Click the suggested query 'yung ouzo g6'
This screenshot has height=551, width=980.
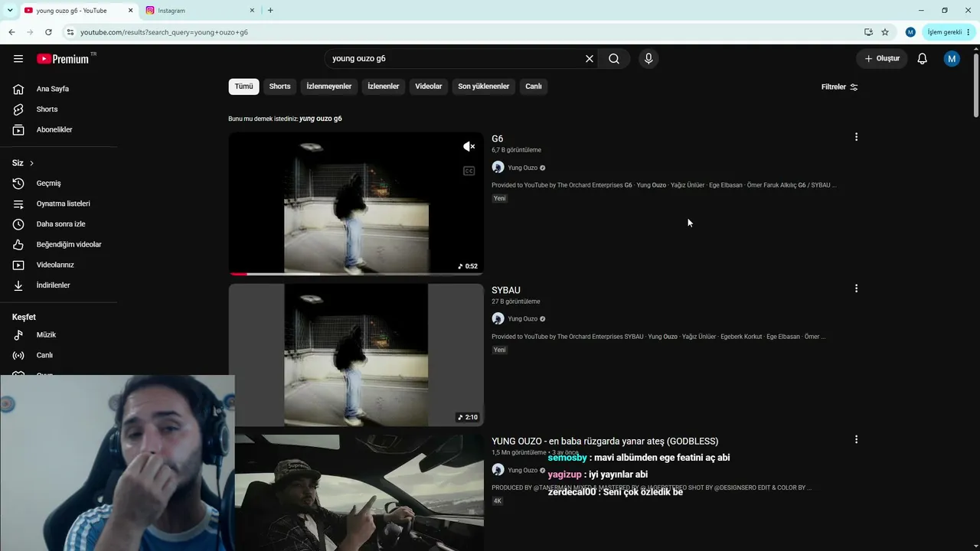pyautogui.click(x=321, y=119)
